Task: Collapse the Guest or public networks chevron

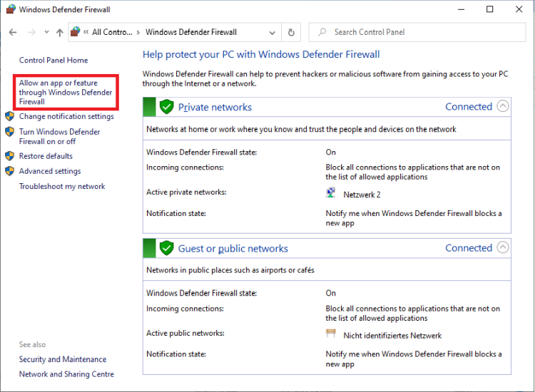Action: point(503,247)
